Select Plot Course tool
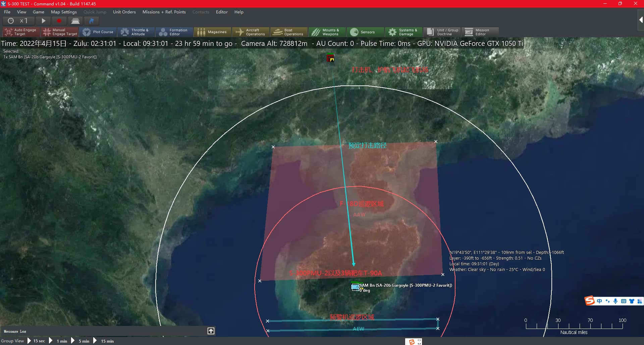The image size is (644, 345). (98, 32)
